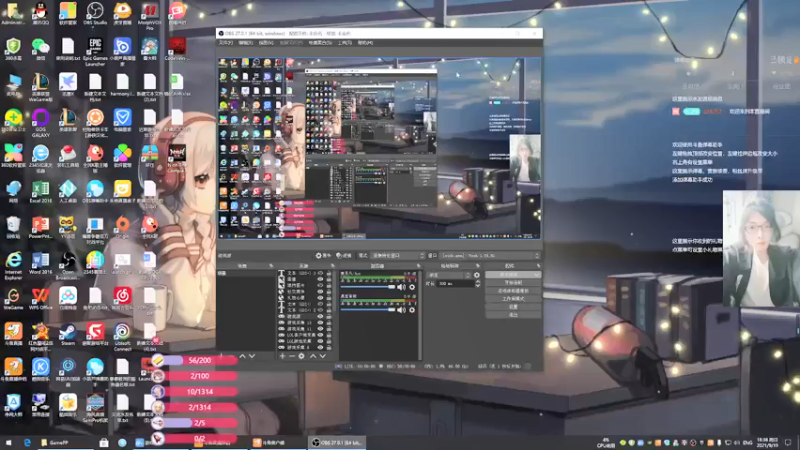Open window selection dropdown in source toolbar
This screenshot has width=800, height=450.
click(490, 255)
